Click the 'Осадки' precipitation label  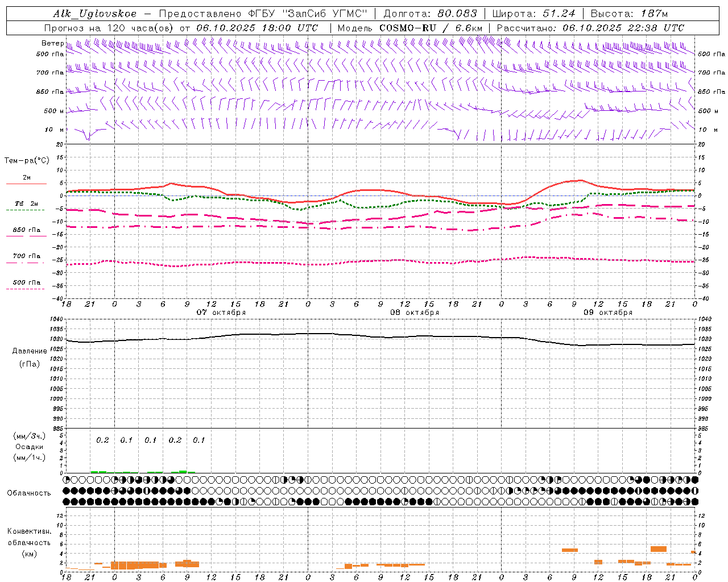tap(30, 447)
